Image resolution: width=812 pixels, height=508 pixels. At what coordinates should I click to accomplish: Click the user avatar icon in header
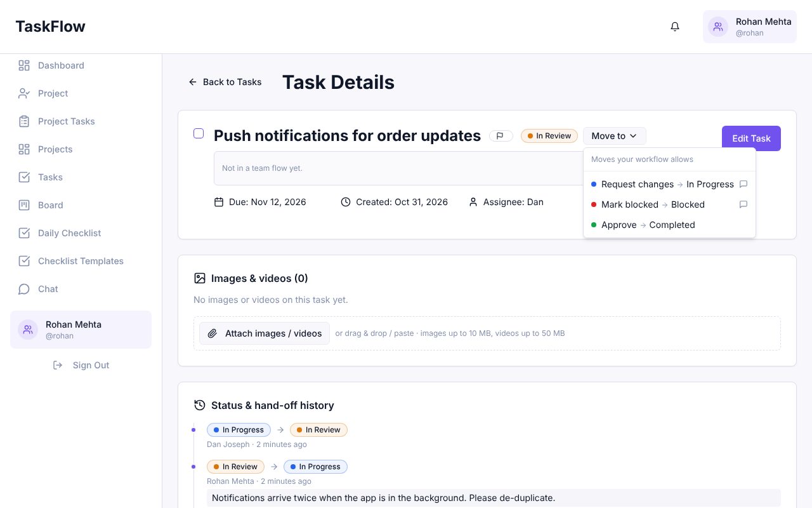pyautogui.click(x=718, y=27)
